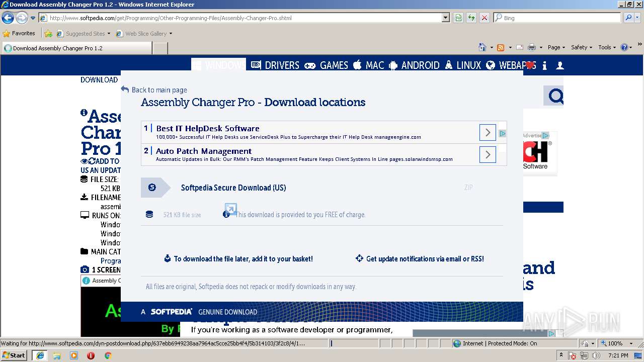
Task: Open the recent pages dropdown arrow
Action: pos(33,18)
